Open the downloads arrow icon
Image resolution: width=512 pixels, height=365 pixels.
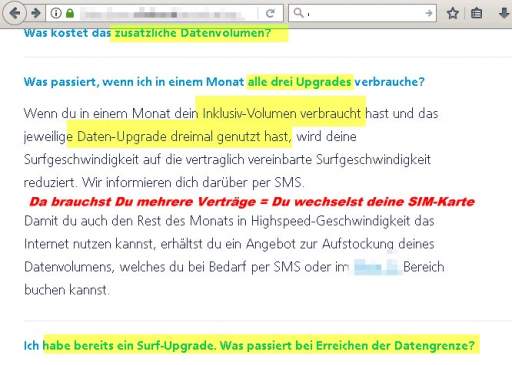coord(504,13)
